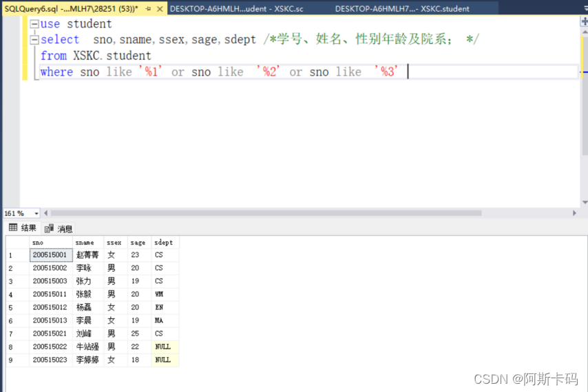The image size is (588, 392).
Task: Select the cell 200515001
Action: pos(51,255)
